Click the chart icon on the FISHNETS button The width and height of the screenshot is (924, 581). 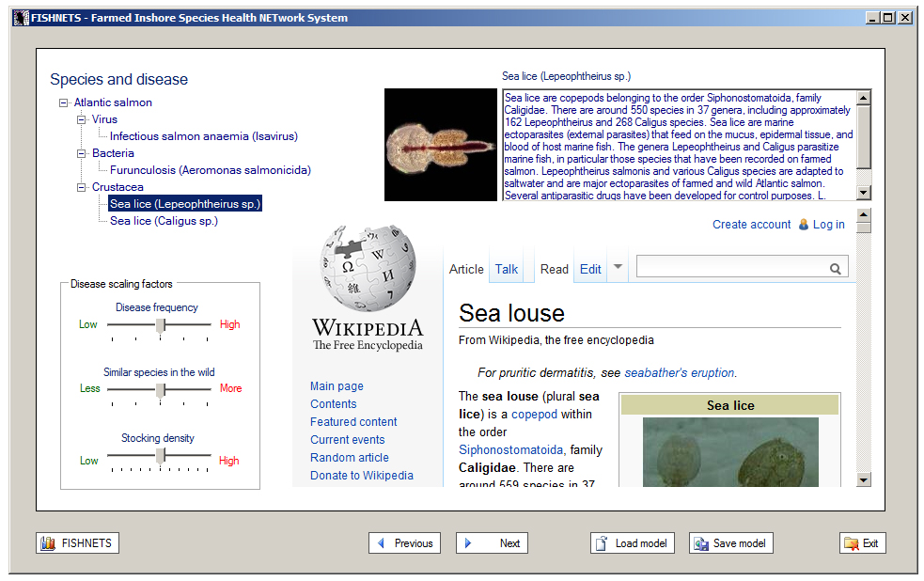48,543
